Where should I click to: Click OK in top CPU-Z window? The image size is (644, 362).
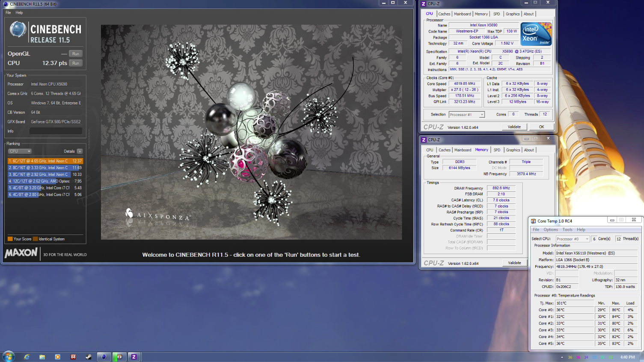pyautogui.click(x=541, y=127)
